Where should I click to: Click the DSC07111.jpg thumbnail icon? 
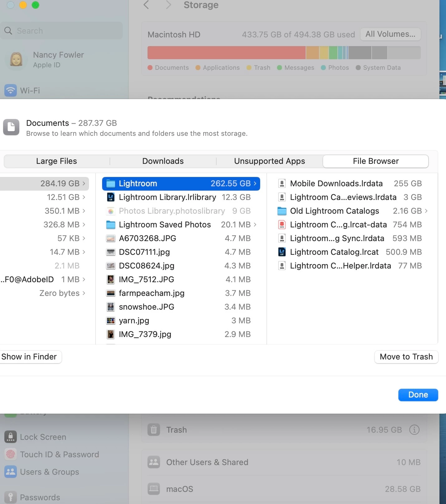(x=111, y=252)
